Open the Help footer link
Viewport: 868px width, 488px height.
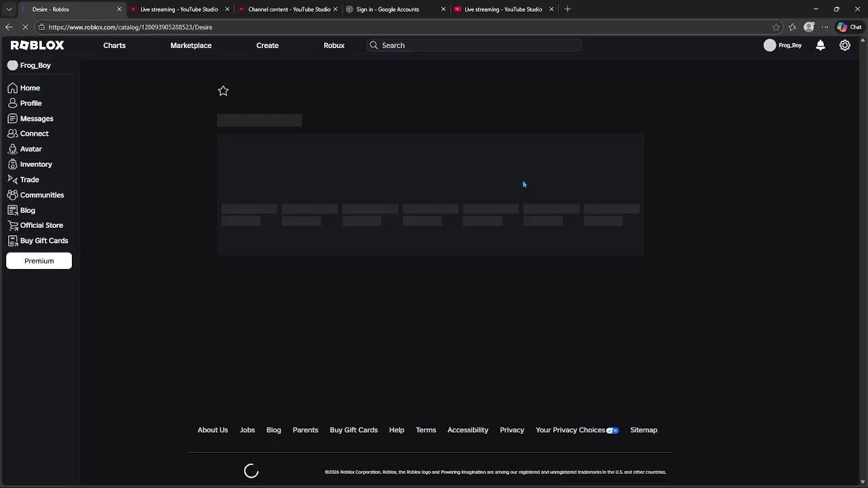397,430
